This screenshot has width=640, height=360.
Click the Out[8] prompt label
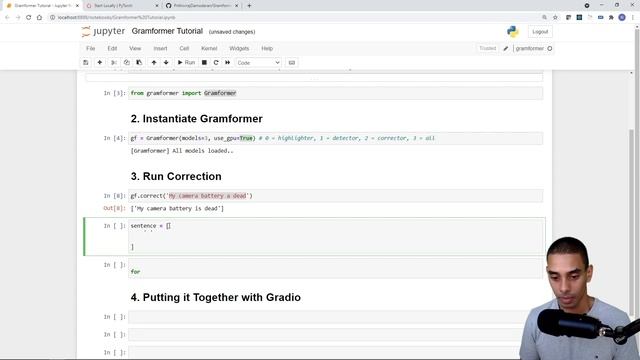pos(114,208)
